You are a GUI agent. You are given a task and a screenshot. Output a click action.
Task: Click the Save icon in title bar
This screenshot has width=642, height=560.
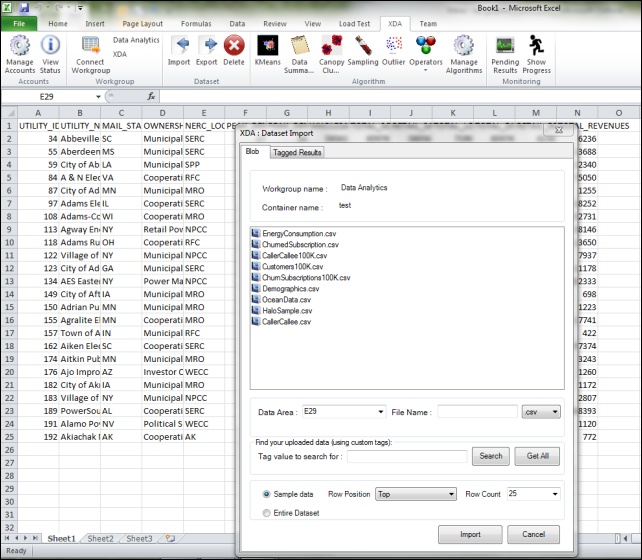click(x=25, y=7)
